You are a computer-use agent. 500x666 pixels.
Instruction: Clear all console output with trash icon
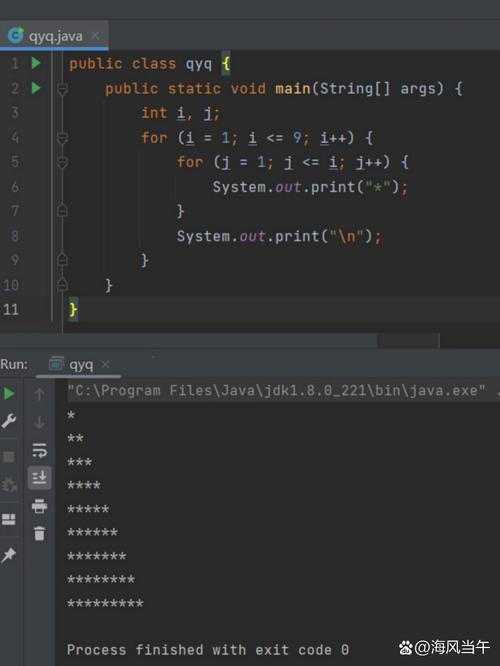click(x=40, y=533)
